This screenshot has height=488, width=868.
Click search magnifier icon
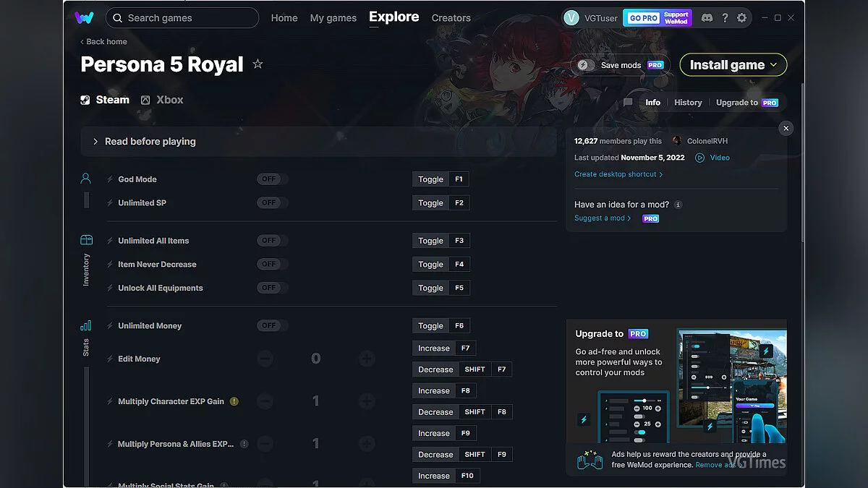tap(117, 18)
